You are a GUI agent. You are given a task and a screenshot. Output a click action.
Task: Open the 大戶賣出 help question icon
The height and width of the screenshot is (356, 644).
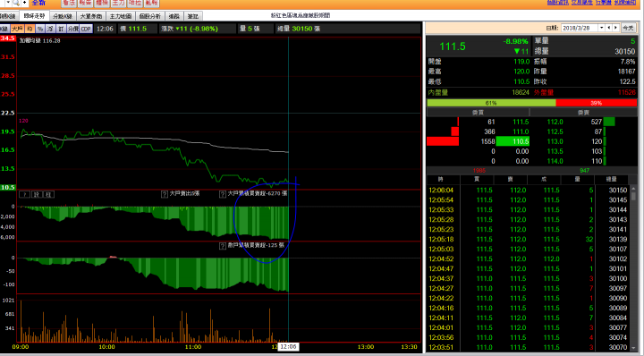pos(165,194)
